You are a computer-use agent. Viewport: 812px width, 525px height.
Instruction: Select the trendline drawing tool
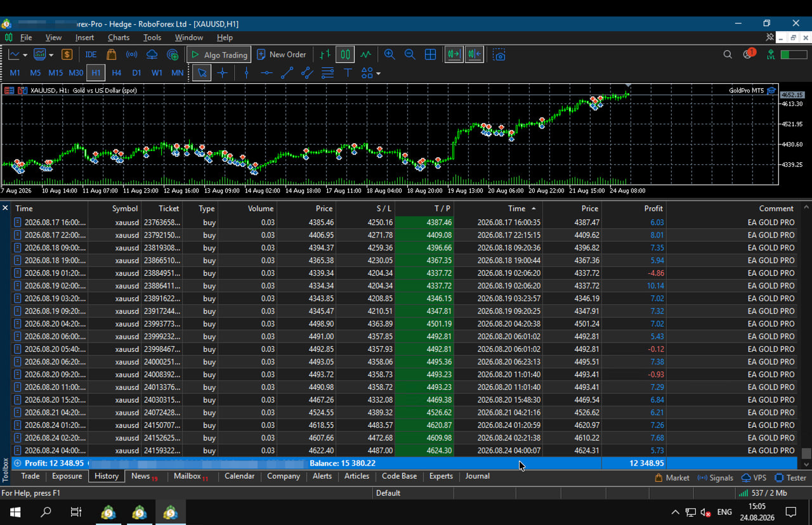point(287,73)
